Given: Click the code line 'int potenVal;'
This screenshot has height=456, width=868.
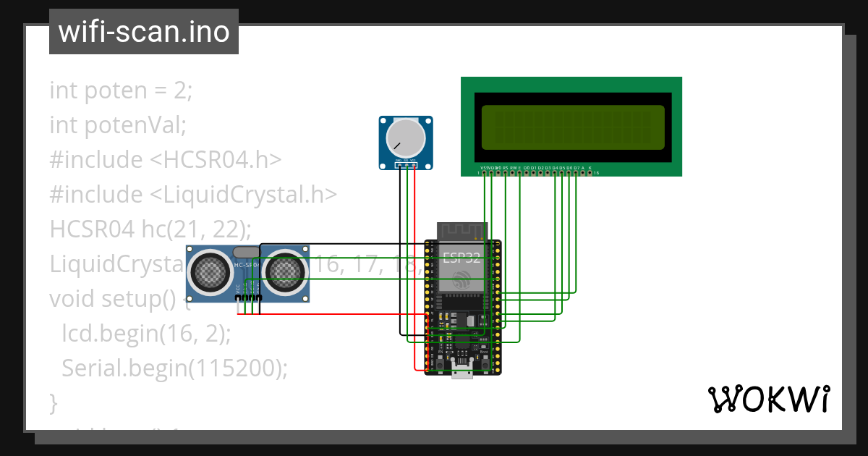Looking at the screenshot, I should point(118,125).
